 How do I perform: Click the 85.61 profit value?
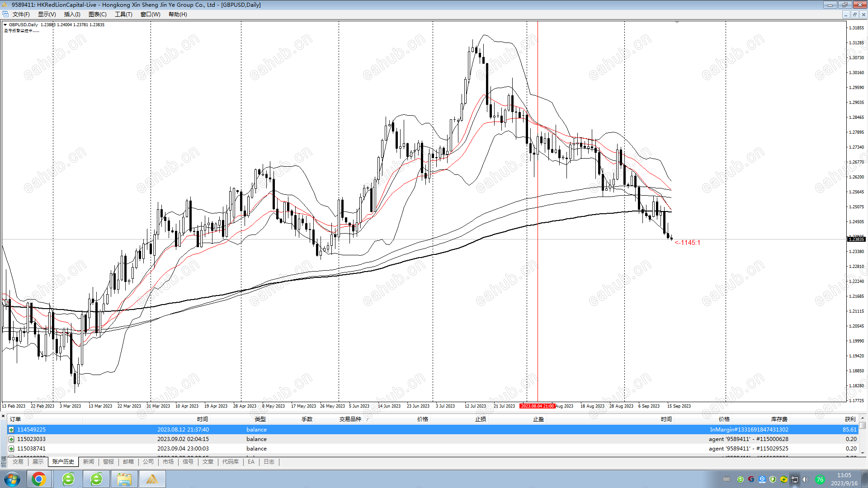849,430
